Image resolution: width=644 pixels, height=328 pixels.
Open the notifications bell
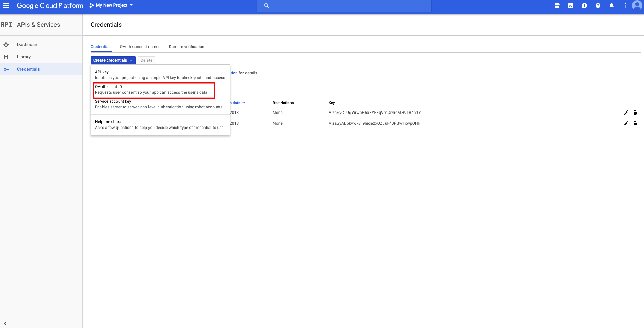tap(612, 5)
